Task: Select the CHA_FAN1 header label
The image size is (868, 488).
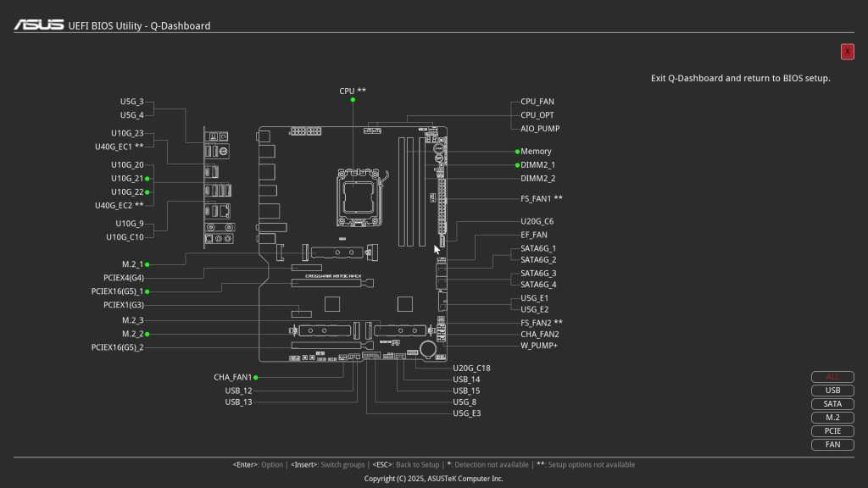Action: [233, 377]
